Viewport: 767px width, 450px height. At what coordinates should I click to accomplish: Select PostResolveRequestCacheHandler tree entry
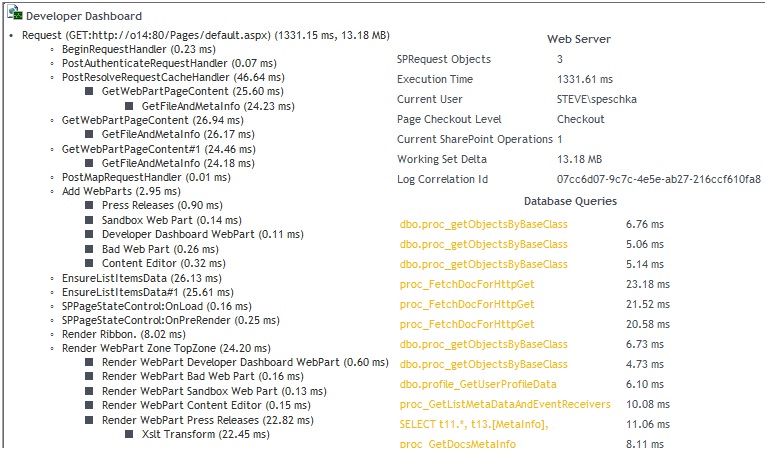pos(173,77)
